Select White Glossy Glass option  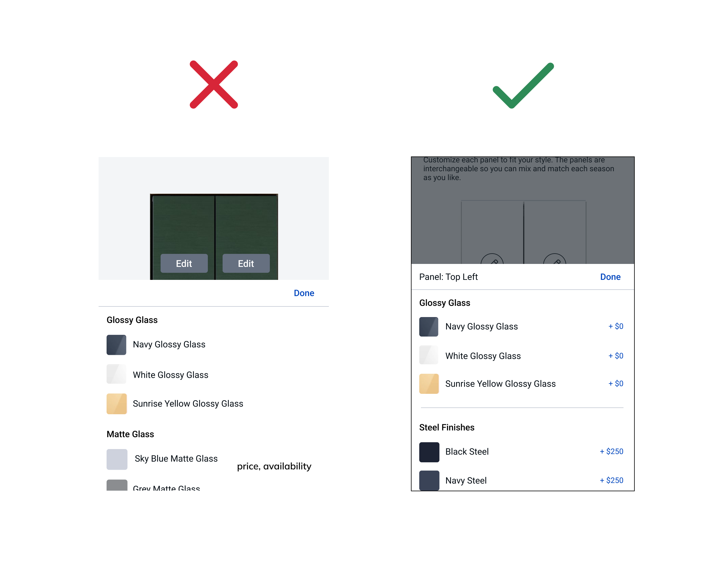[522, 355]
